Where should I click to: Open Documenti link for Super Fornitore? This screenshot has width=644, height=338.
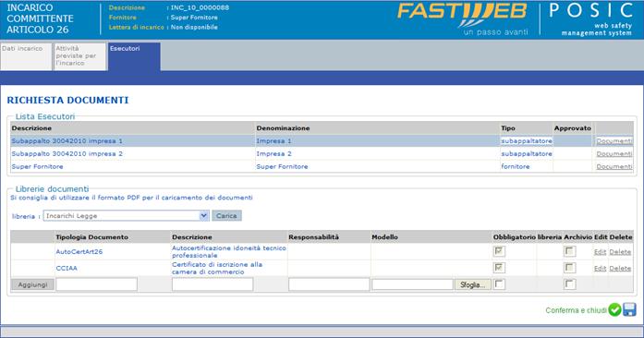[614, 166]
